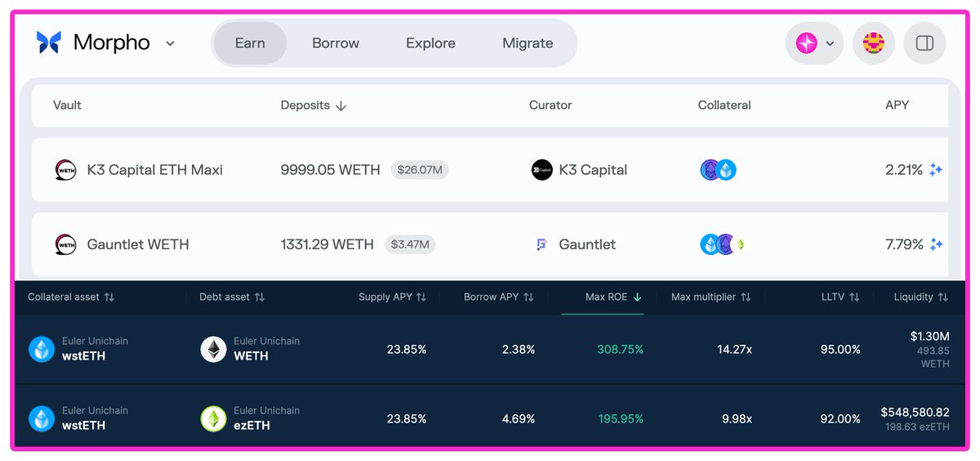The height and width of the screenshot is (461, 980).
Task: Go to the Explore tab
Action: (430, 43)
